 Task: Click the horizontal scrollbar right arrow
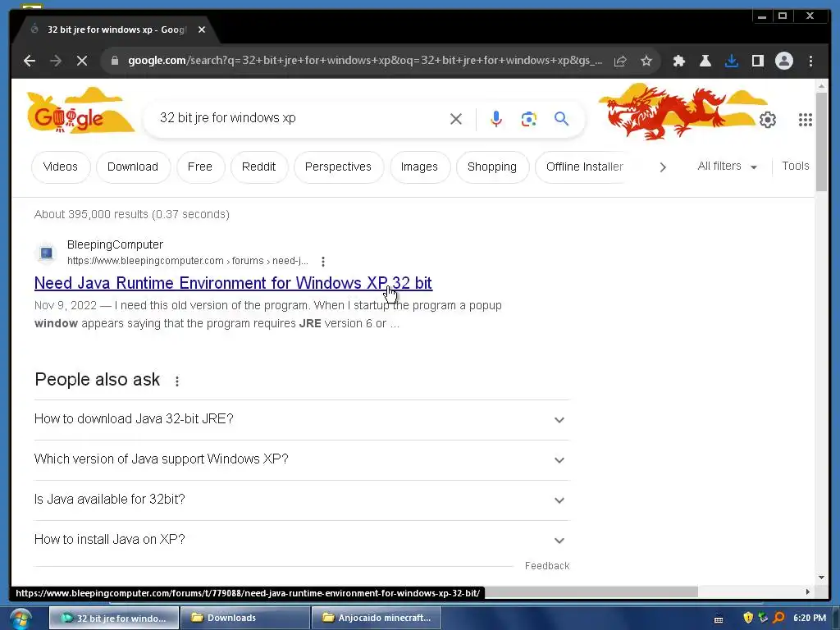(x=808, y=592)
